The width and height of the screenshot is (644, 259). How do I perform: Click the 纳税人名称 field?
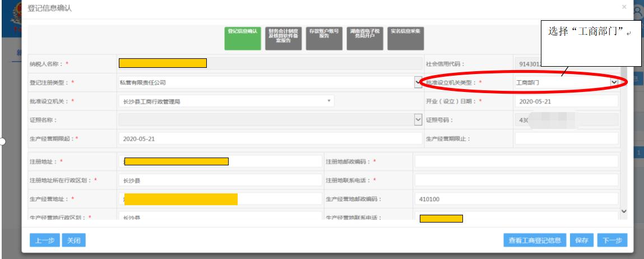coord(270,64)
